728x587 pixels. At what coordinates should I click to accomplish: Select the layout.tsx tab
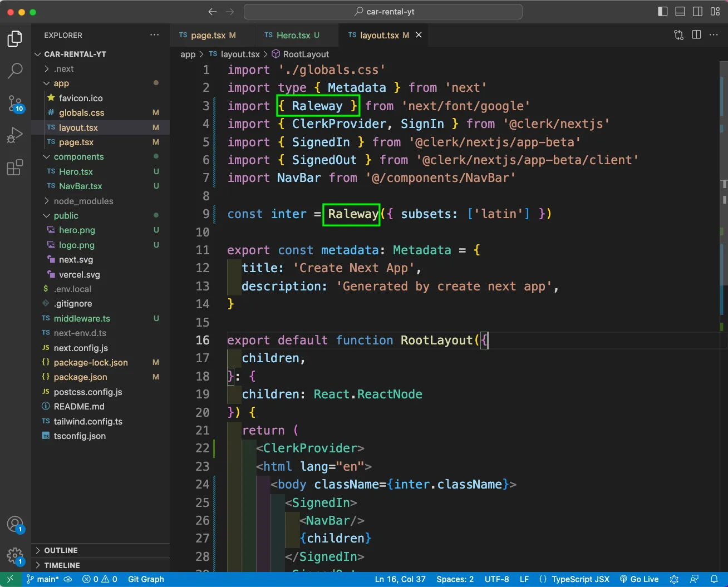click(x=379, y=35)
